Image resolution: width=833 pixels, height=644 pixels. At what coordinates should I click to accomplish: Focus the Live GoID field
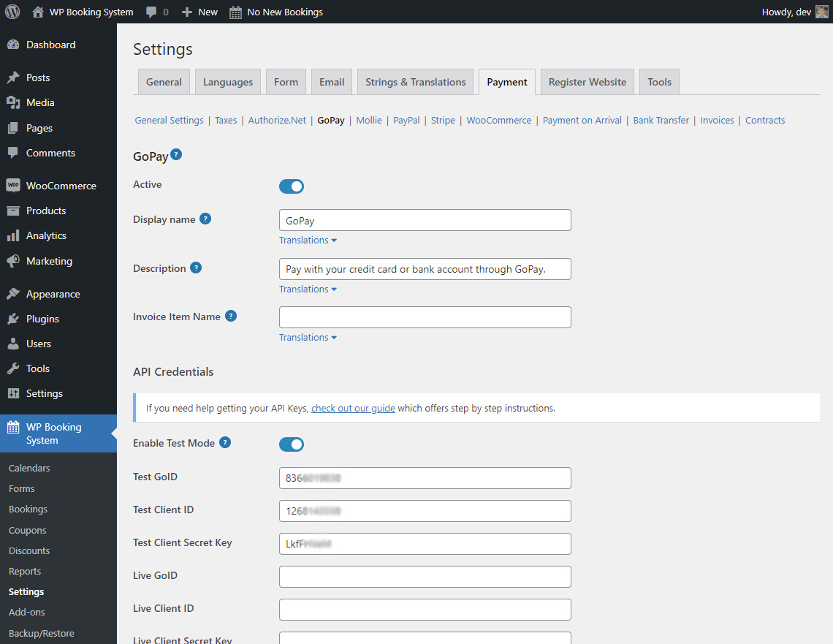[x=425, y=577]
